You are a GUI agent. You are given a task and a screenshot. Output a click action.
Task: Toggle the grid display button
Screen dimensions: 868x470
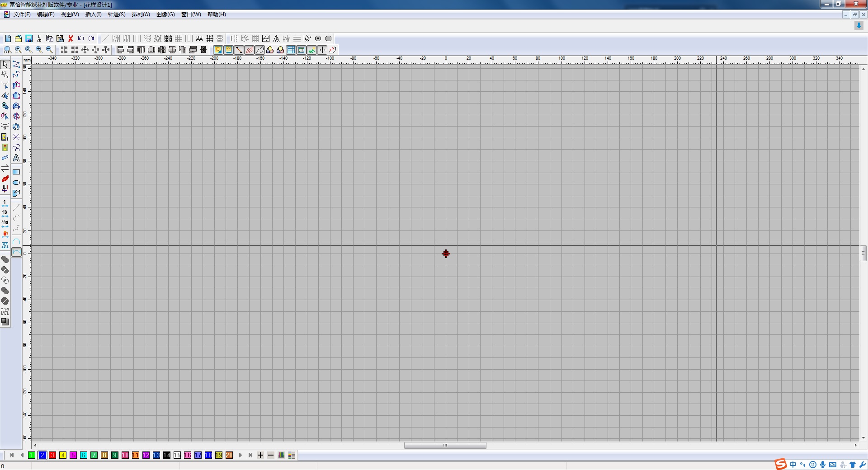(x=291, y=50)
